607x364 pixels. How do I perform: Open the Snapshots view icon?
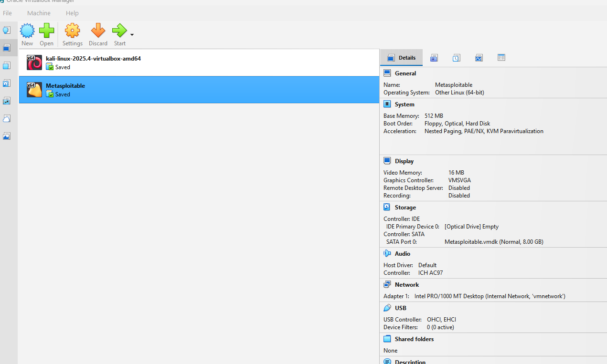tap(434, 57)
